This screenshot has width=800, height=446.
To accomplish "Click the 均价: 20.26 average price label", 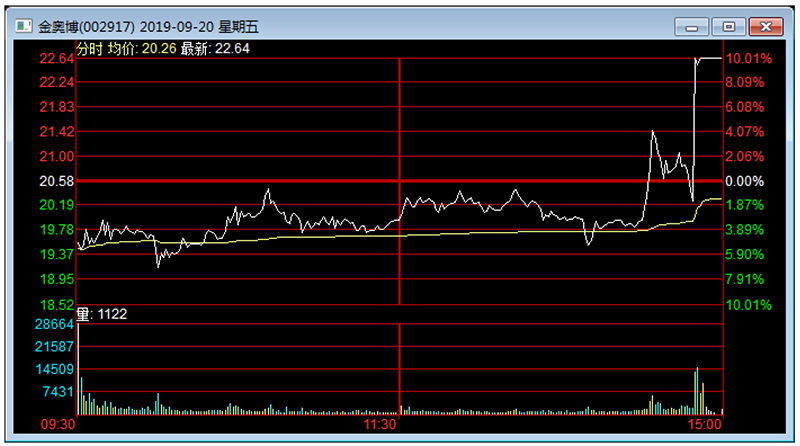I will (142, 47).
